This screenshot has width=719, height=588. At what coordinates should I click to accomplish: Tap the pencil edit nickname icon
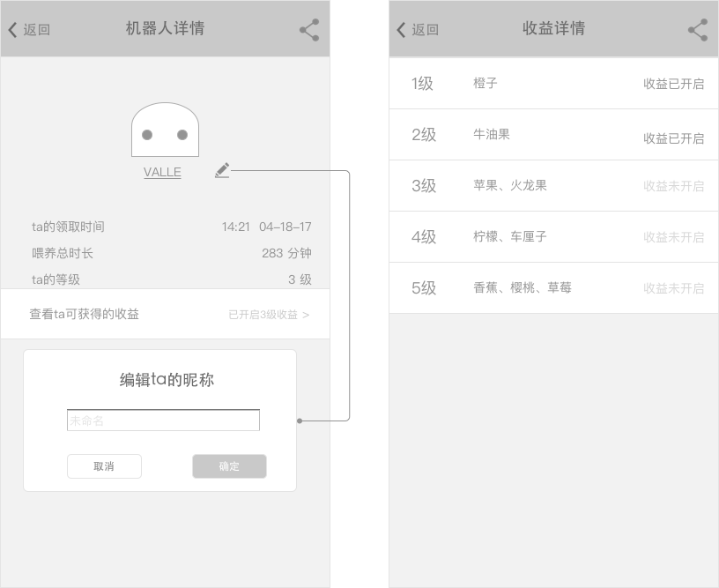222,170
